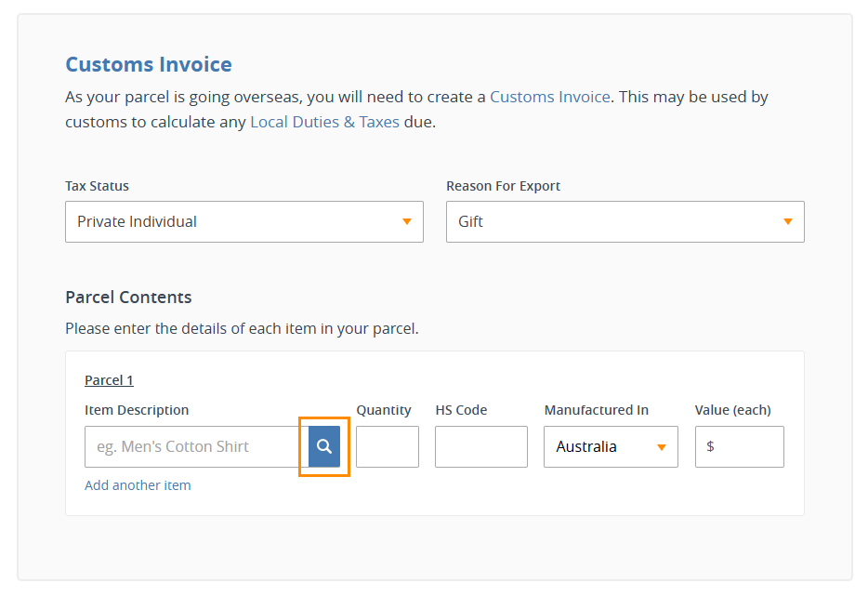
Task: Click the Add another item link
Action: tap(138, 485)
